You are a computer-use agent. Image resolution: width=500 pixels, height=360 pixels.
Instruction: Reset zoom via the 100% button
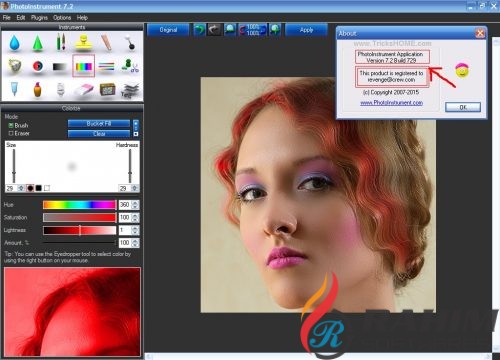253,30
